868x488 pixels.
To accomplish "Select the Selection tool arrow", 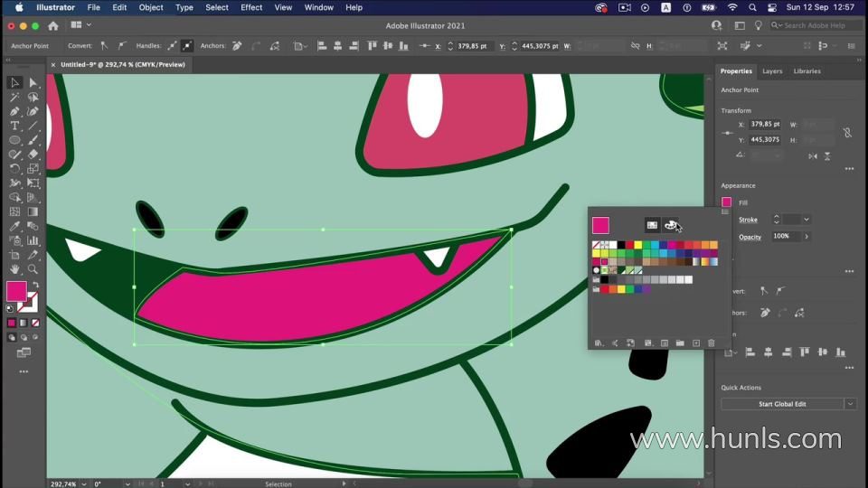I will tap(15, 82).
